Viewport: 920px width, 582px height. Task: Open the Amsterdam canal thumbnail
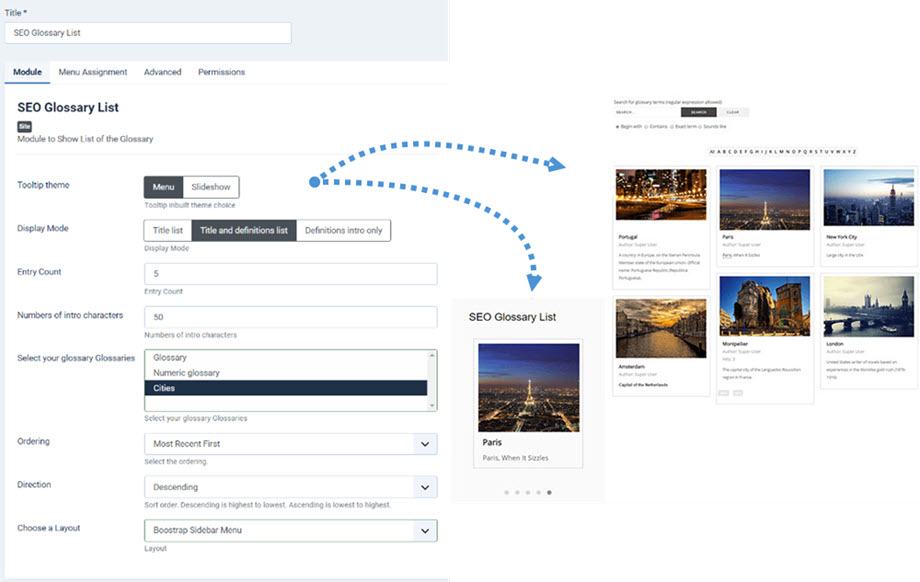point(660,327)
